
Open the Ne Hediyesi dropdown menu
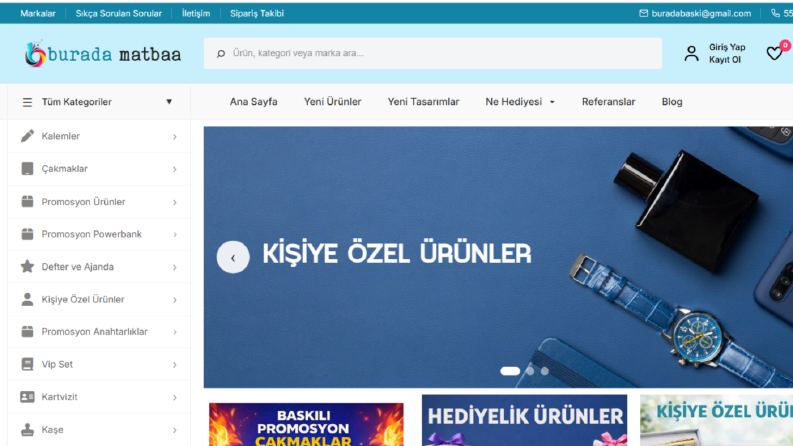tap(520, 102)
